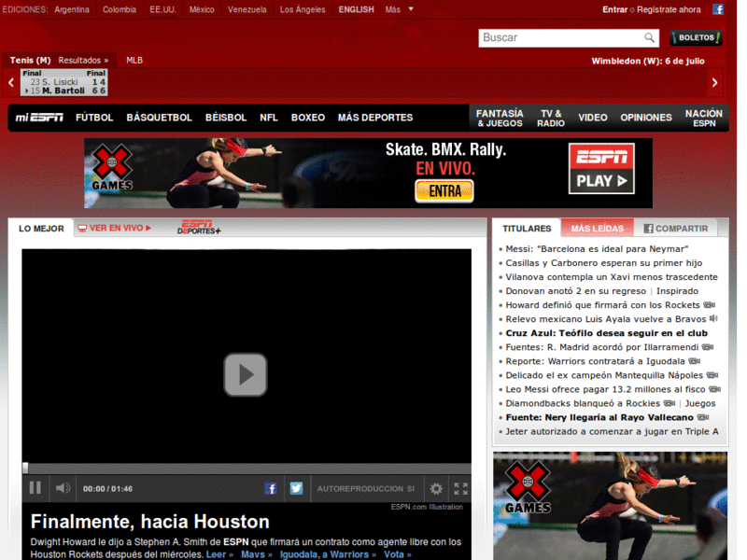The height and width of the screenshot is (560, 747).
Task: Select the Colombia edition
Action: (120, 9)
